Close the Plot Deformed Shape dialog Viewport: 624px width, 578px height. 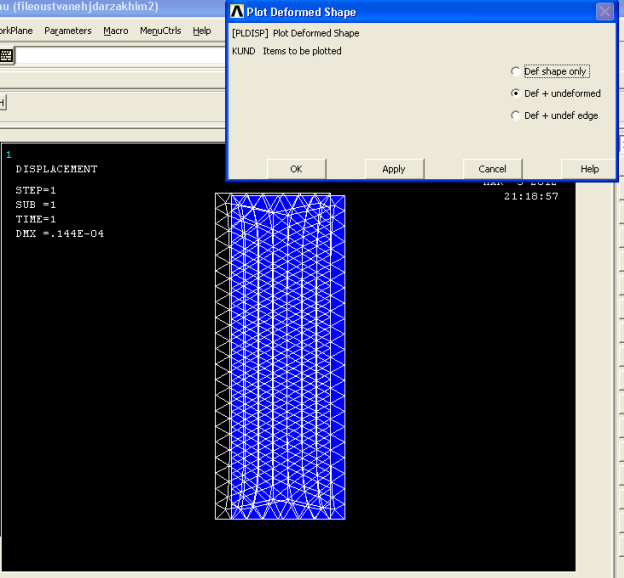pos(604,12)
